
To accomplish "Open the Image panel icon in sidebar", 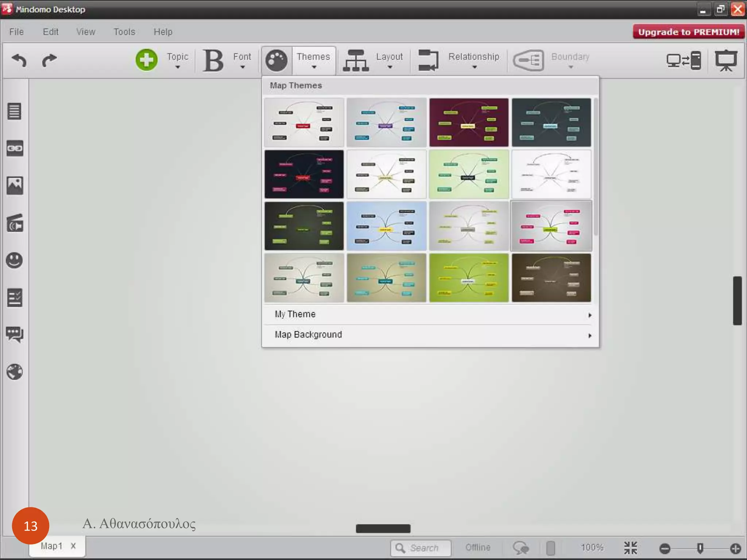I will click(15, 186).
